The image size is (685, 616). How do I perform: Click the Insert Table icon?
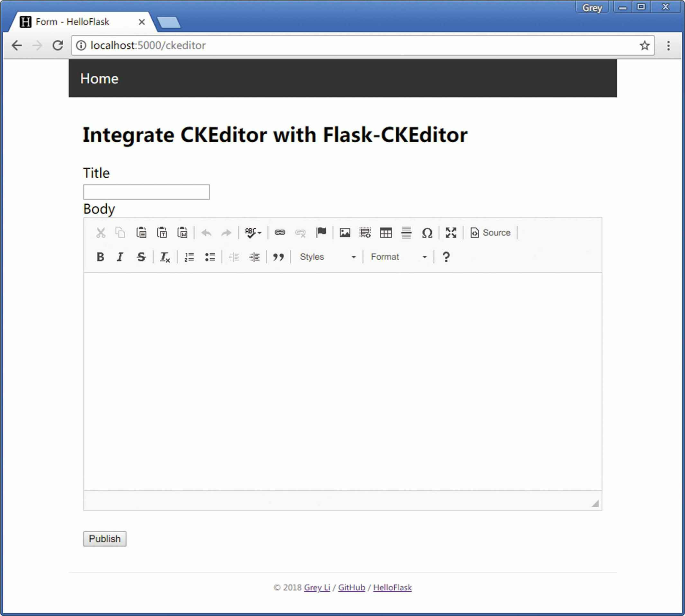click(x=386, y=232)
